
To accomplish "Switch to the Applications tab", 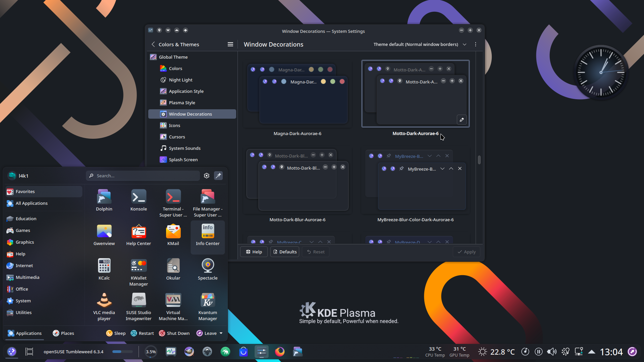I will click(x=25, y=333).
